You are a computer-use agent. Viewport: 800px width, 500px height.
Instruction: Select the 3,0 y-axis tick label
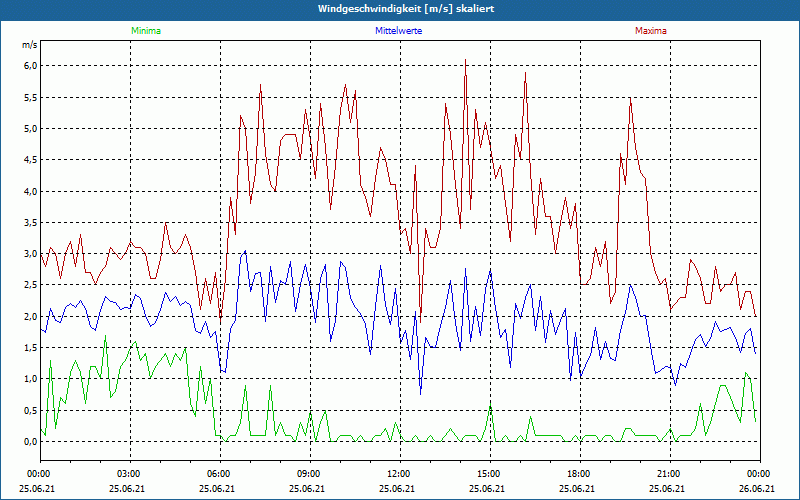click(x=29, y=254)
